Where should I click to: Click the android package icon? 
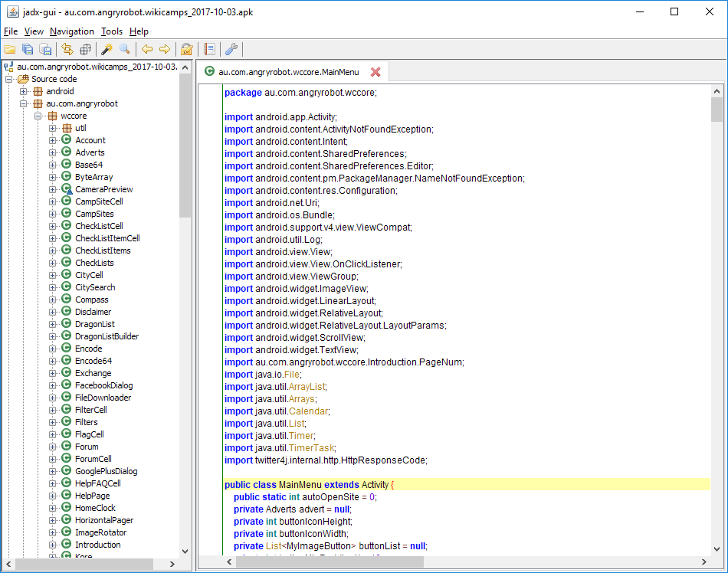click(x=38, y=91)
